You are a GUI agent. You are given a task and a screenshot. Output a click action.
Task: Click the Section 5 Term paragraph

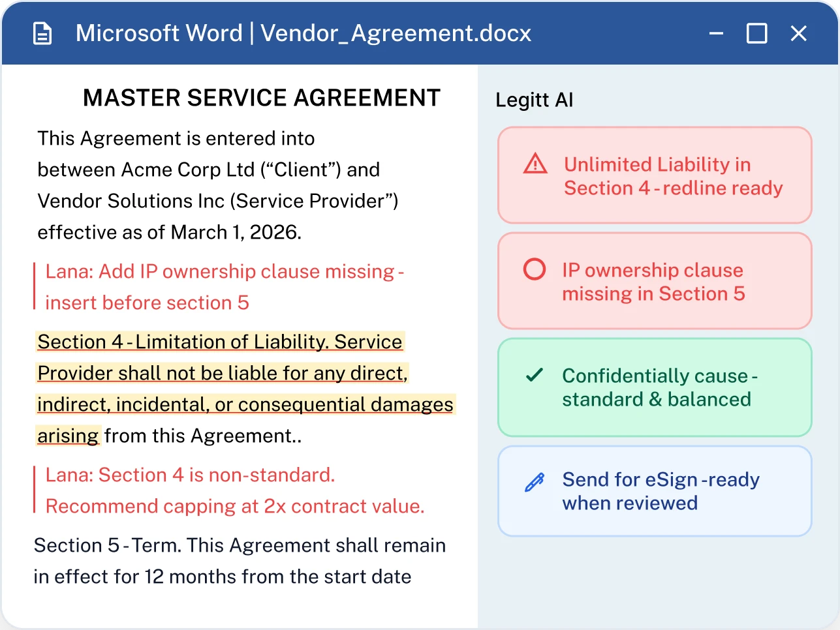pos(239,561)
